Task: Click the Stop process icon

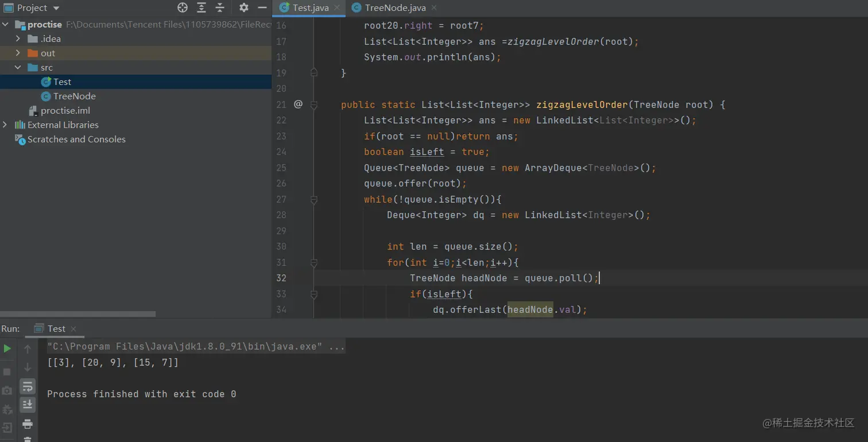Action: [7, 371]
